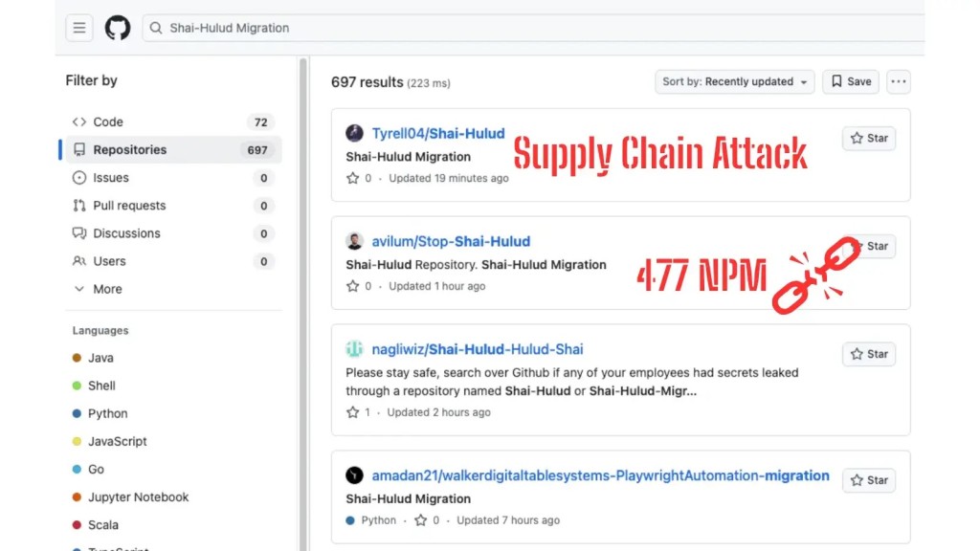Select the Code filter icon
Screen dimensions: 980x551
[79, 121]
